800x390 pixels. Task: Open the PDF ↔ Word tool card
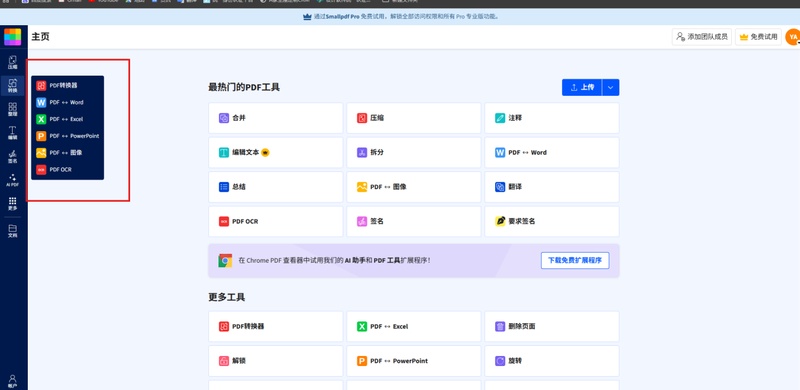coord(552,152)
